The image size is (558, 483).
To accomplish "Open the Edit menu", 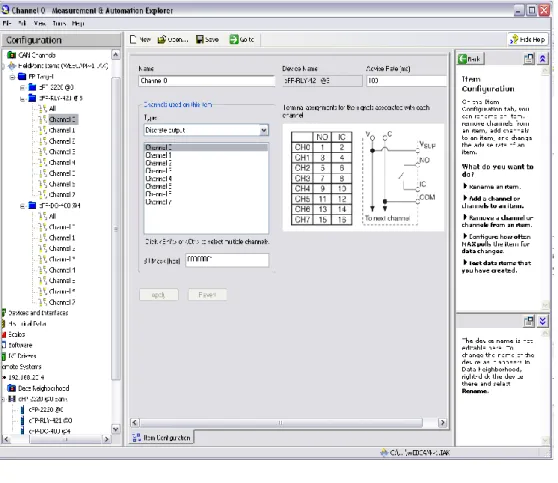I will (22, 23).
